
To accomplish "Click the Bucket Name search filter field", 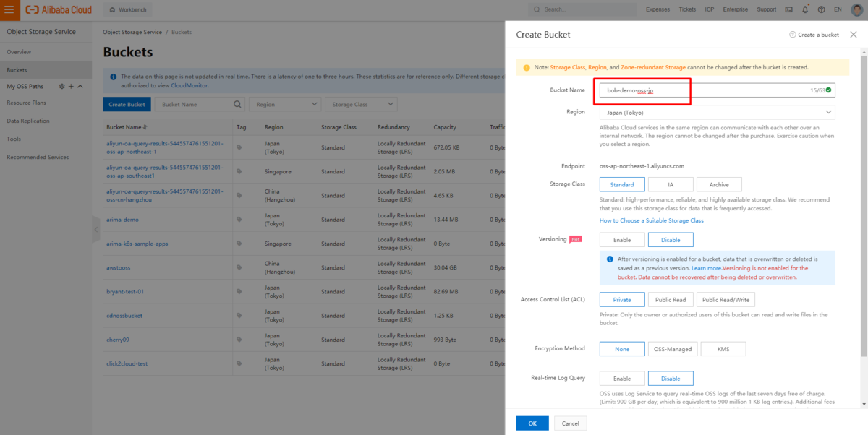I will [x=201, y=104].
